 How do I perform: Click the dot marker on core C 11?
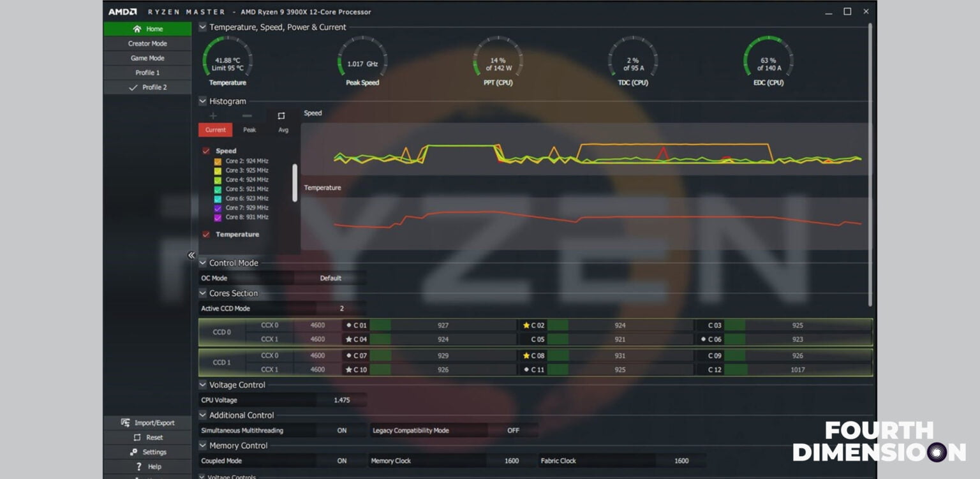click(x=526, y=370)
